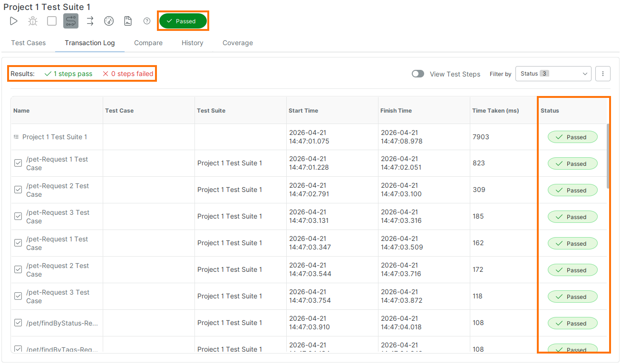621x364 pixels.
Task: Click Passed badge in the 162 ms row
Action: tap(572, 243)
